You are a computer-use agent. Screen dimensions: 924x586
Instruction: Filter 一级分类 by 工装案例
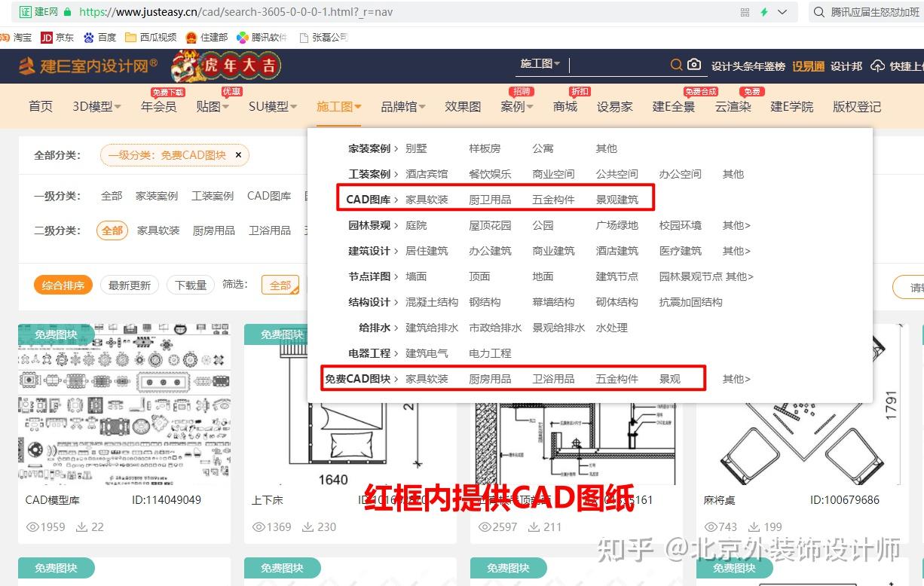coord(213,196)
